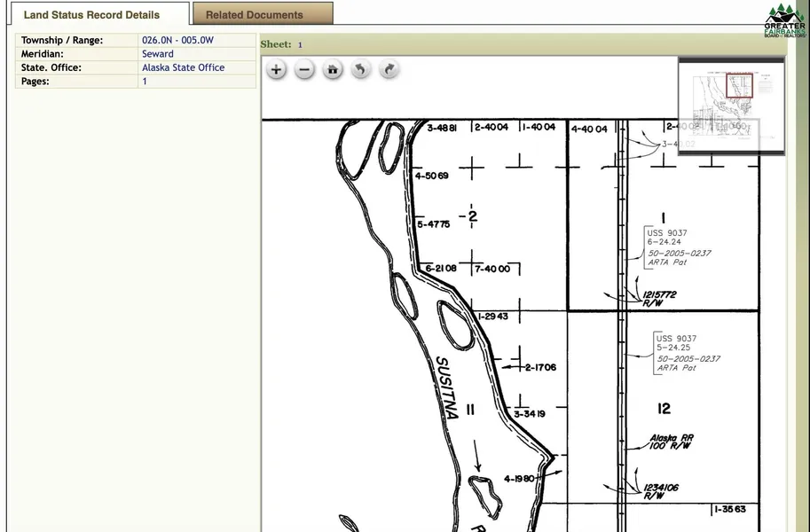Screen dimensions: 810x532
Task: Click the overview minimap's lower-left area
Action: tap(701, 133)
